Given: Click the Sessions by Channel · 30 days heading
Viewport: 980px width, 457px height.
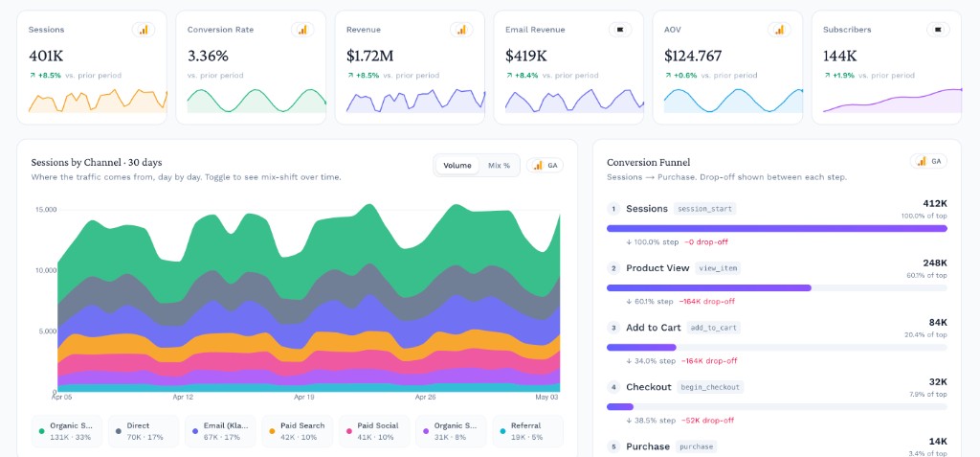Looking at the screenshot, I should click(x=97, y=163).
